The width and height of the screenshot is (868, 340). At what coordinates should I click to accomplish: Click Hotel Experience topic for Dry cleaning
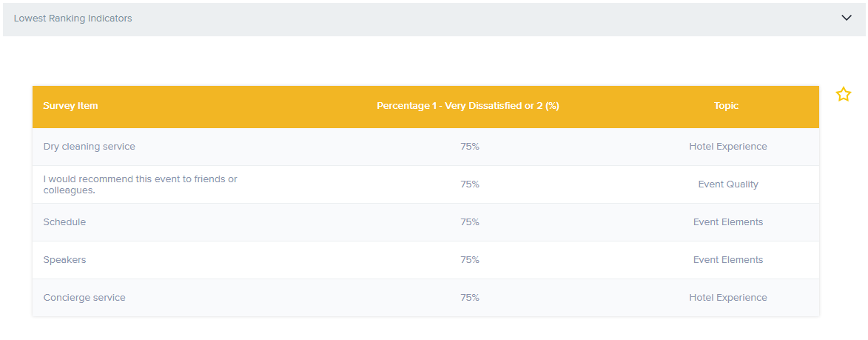727,147
